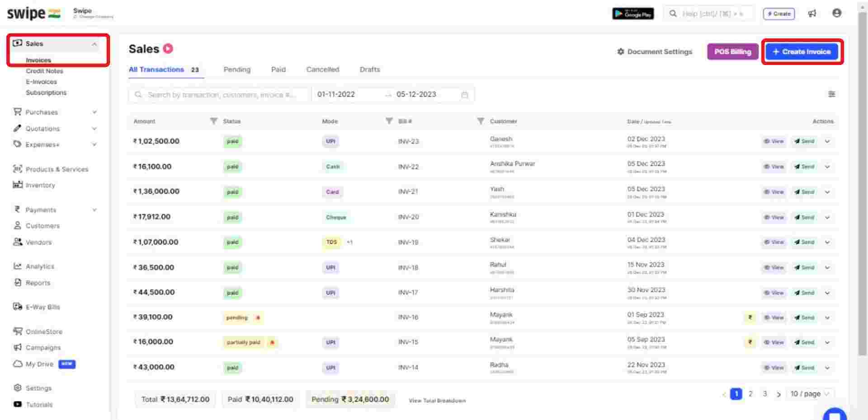Open the user profile icon

click(x=837, y=13)
